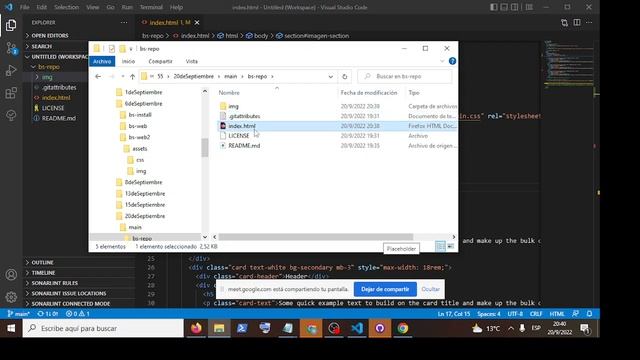Open Firefox from the taskbar
Image resolution: width=640 pixels, height=360 pixels.
[196, 328]
